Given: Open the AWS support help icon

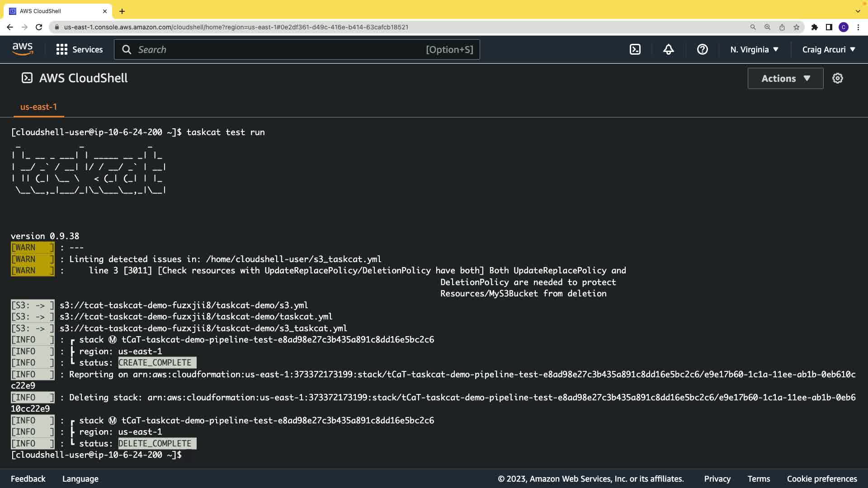Looking at the screenshot, I should click(702, 50).
